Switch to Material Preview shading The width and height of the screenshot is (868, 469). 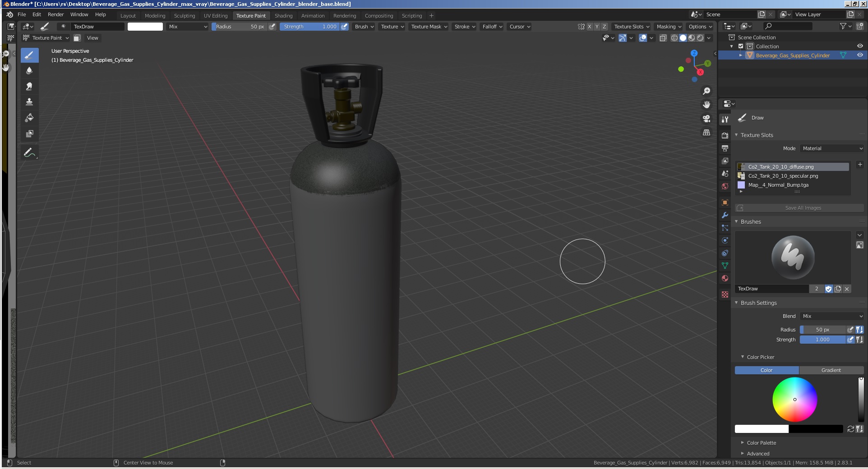692,38
